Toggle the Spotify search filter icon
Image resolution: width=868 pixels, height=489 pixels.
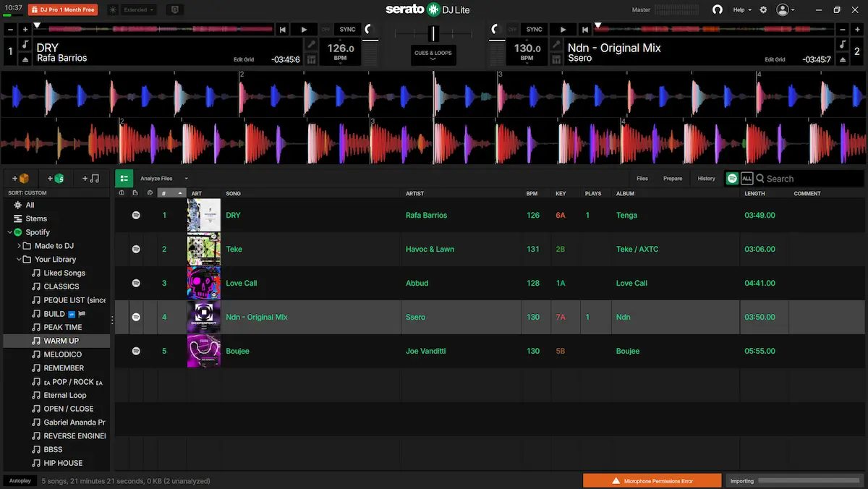[x=733, y=179]
